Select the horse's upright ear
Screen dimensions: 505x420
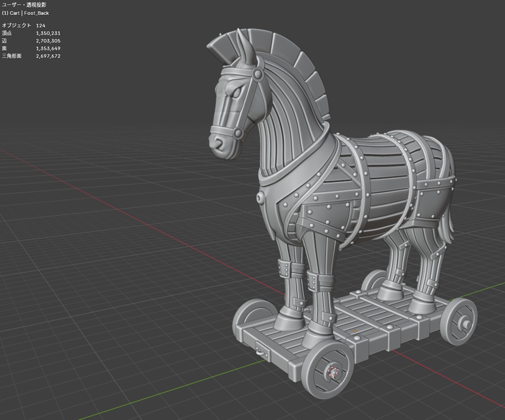tap(248, 48)
